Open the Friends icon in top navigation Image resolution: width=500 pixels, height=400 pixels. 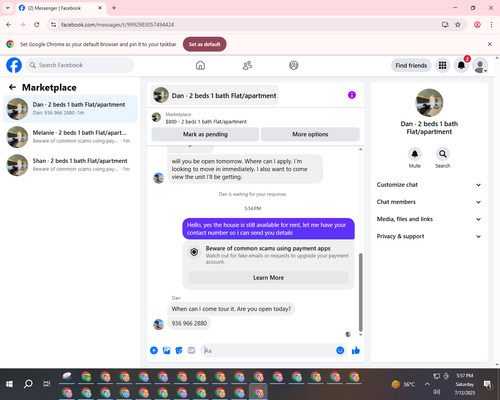click(247, 65)
